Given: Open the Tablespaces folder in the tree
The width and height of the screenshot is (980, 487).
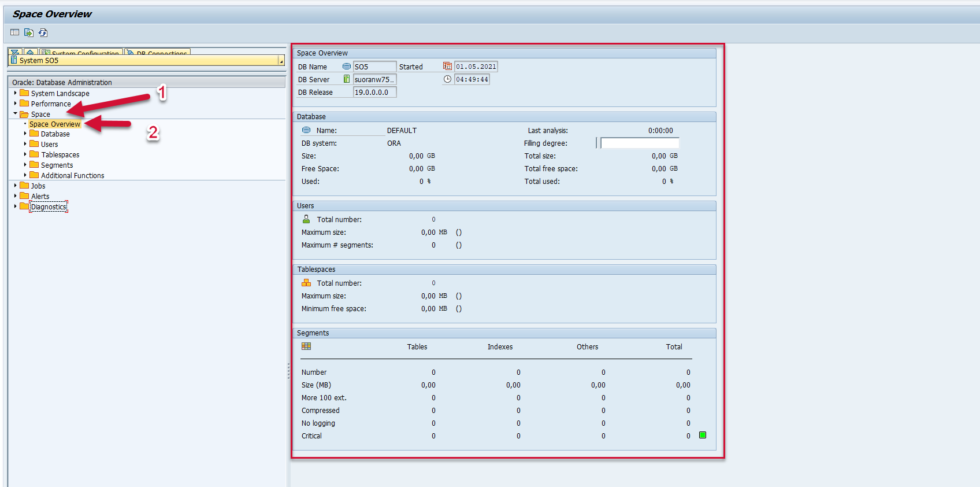Looking at the screenshot, I should coord(60,155).
